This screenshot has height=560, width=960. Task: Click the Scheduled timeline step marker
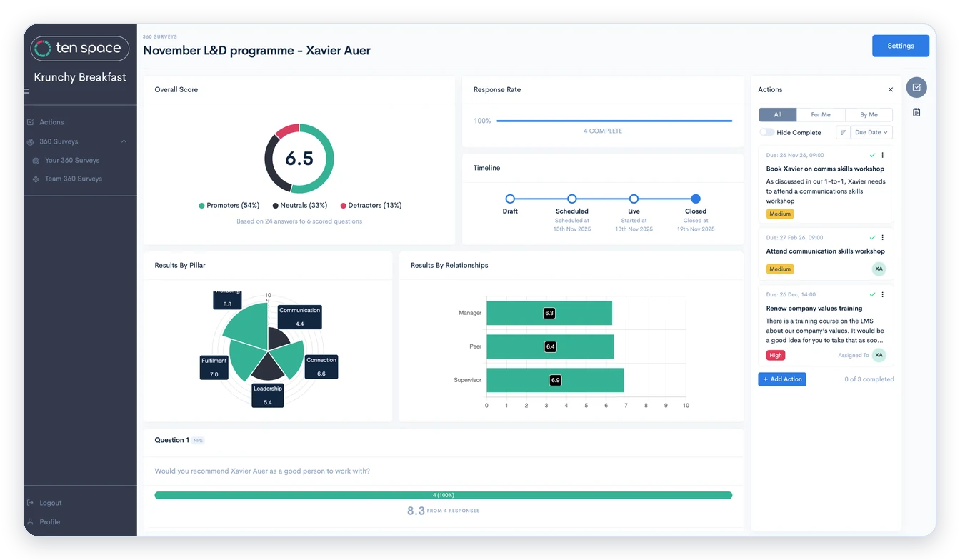572,199
